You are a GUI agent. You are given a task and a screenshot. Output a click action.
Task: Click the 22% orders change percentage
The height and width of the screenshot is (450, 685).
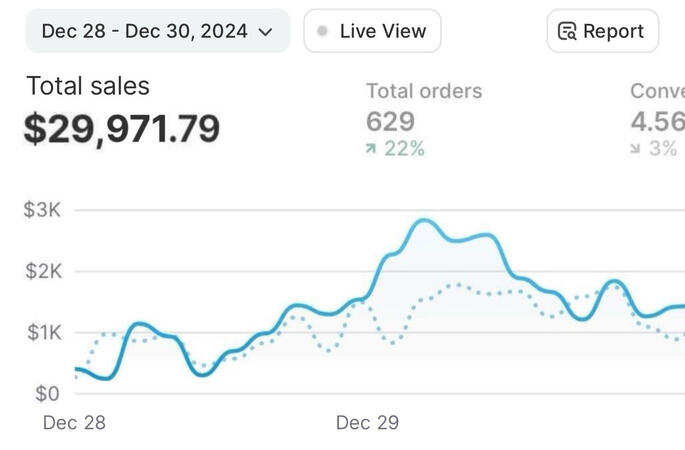[404, 149]
